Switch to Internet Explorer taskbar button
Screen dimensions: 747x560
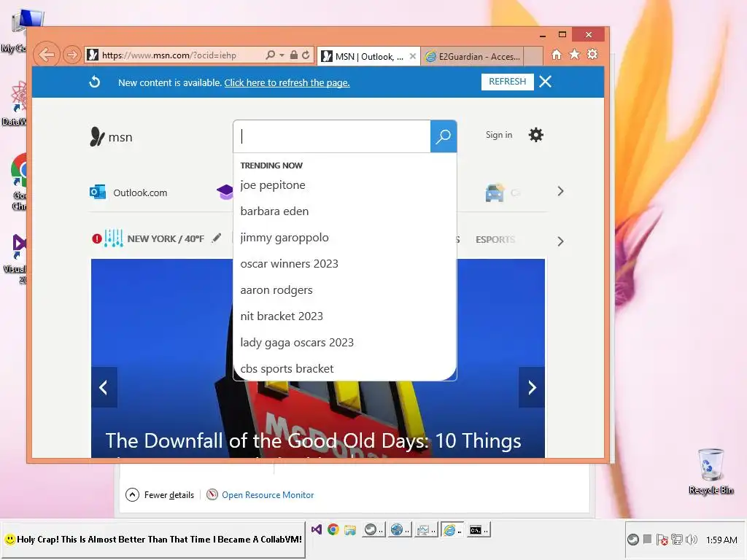[x=451, y=529]
